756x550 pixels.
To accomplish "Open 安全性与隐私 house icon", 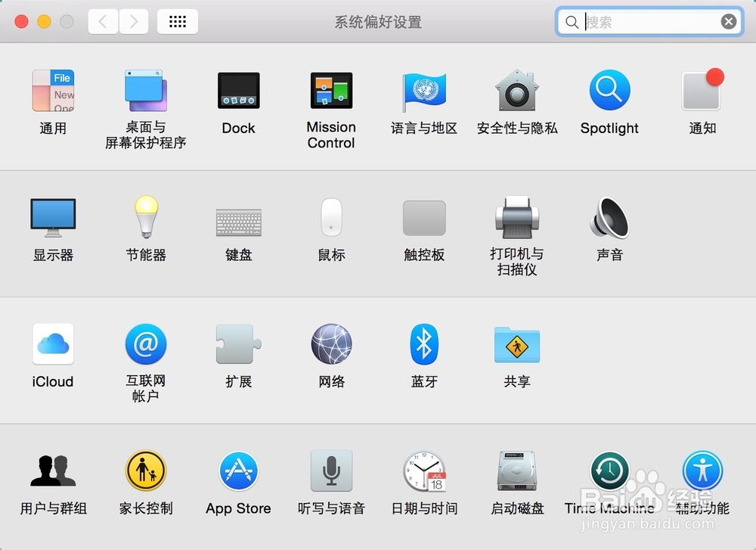I will tap(517, 90).
